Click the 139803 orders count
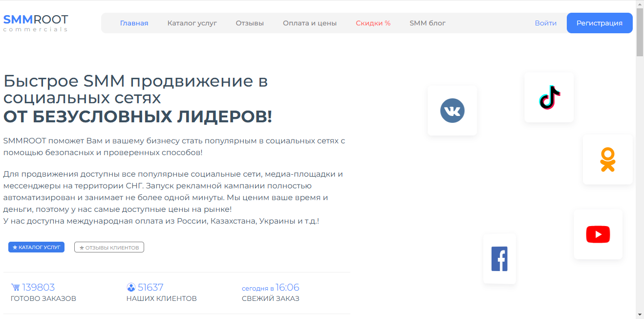The width and height of the screenshot is (644, 319). [39, 287]
